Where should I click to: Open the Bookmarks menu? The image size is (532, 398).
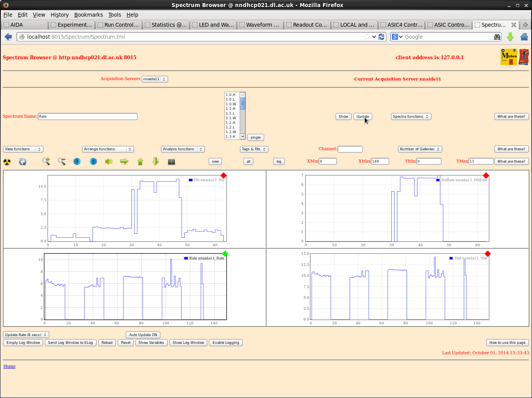[x=88, y=15]
